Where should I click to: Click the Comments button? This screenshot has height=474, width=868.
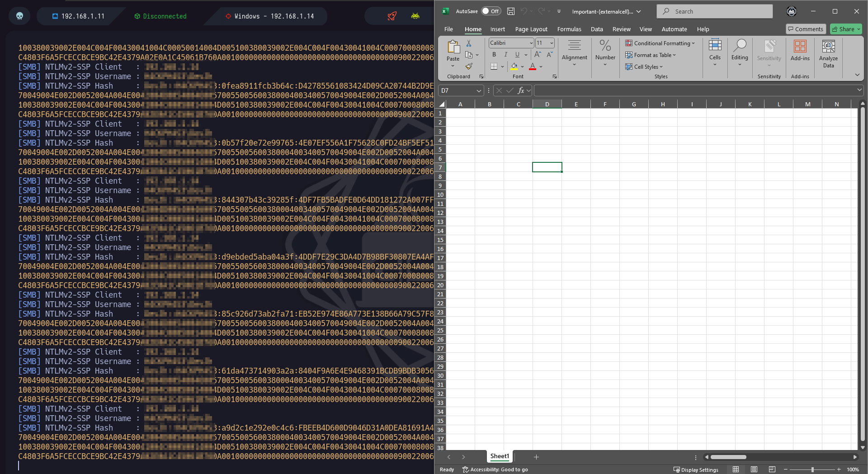click(x=806, y=29)
